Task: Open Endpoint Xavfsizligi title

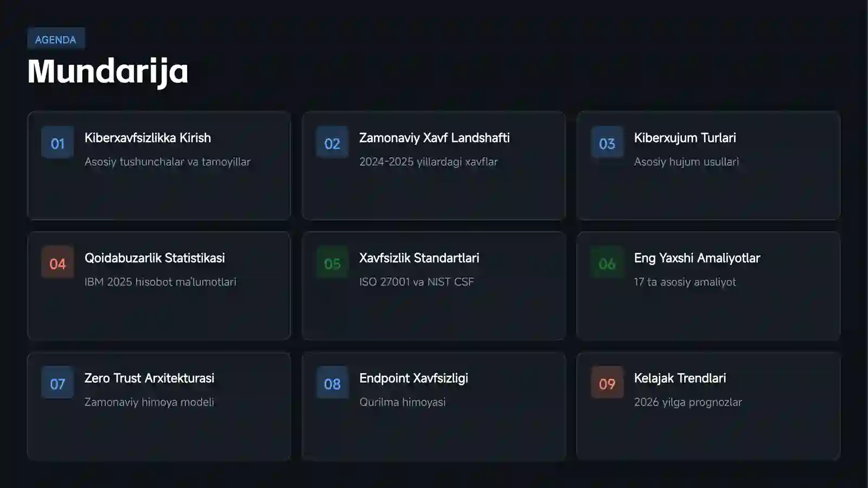Action: [x=413, y=378]
